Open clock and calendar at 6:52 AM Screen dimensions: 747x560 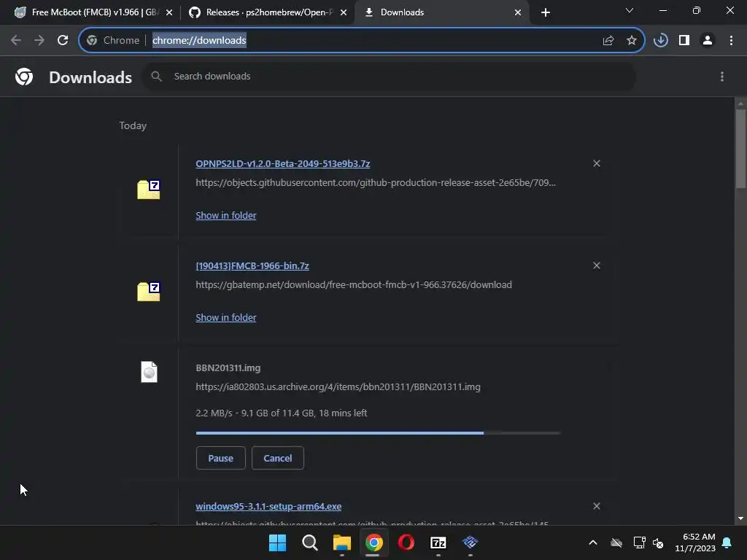point(695,542)
